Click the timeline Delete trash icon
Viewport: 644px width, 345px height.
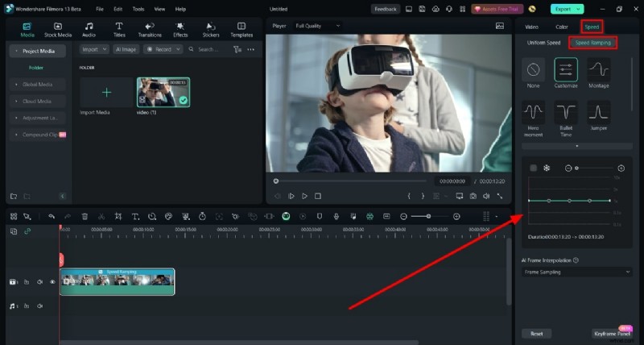pos(85,216)
